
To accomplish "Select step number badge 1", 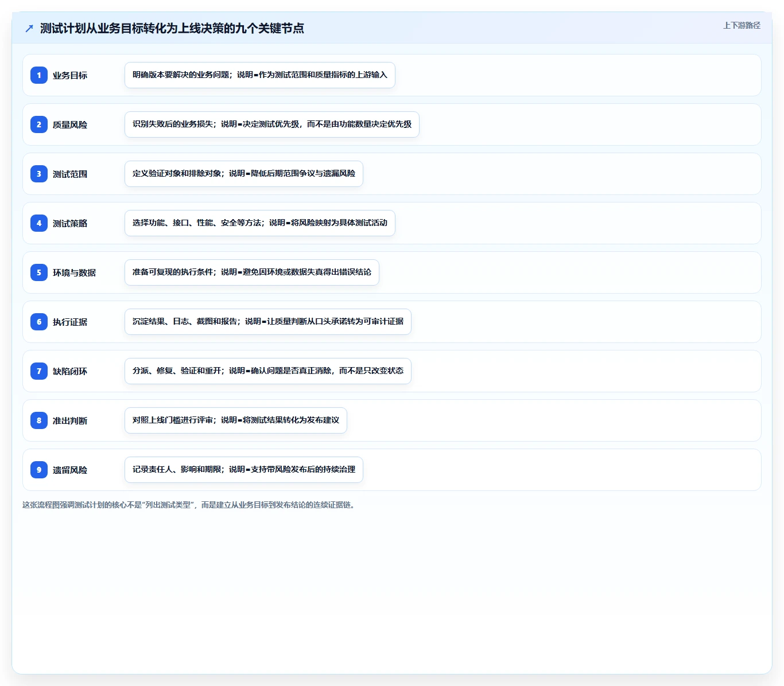I will pyautogui.click(x=39, y=75).
